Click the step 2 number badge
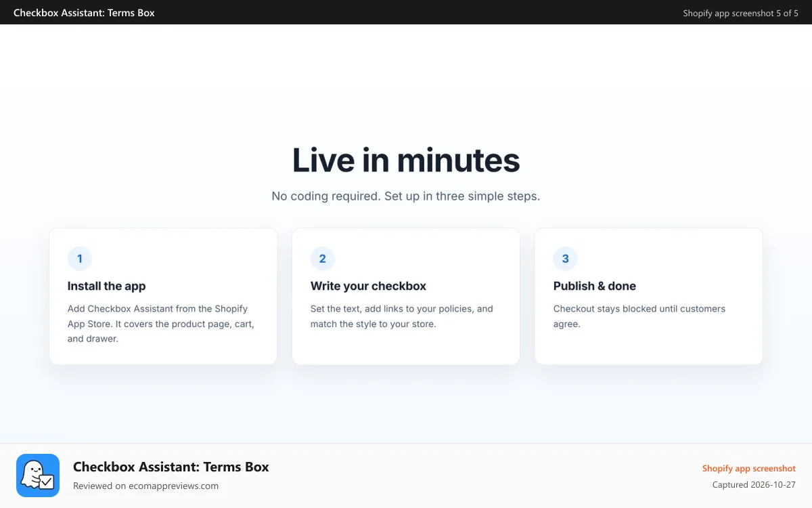The width and height of the screenshot is (812, 508). [323, 259]
